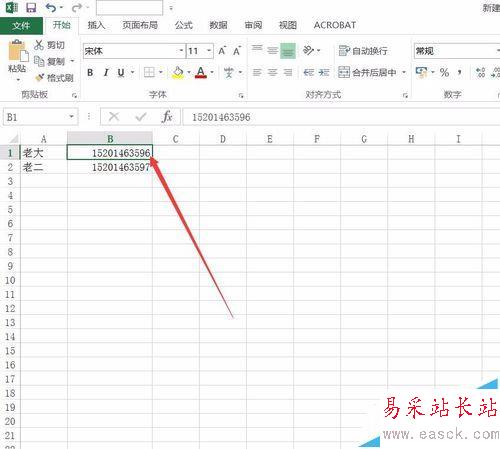Open the Name Box dropdown arrow
Viewport: 500px width, 449px height.
click(72, 117)
